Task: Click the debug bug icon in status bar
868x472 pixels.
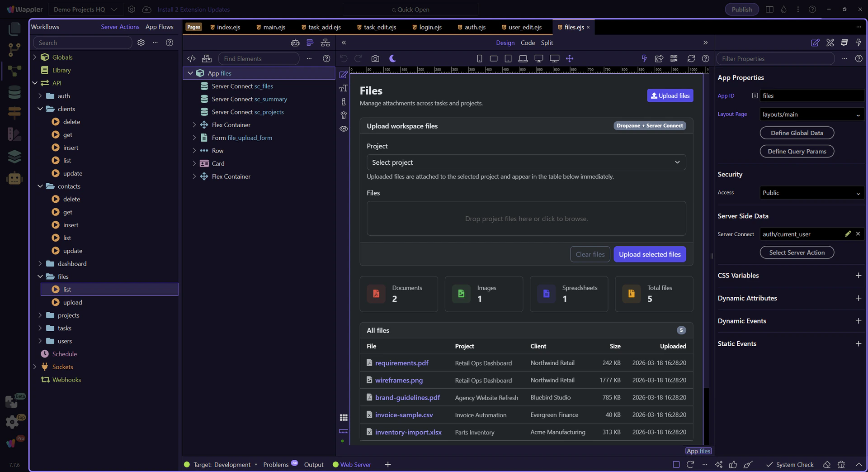Action: click(841, 464)
